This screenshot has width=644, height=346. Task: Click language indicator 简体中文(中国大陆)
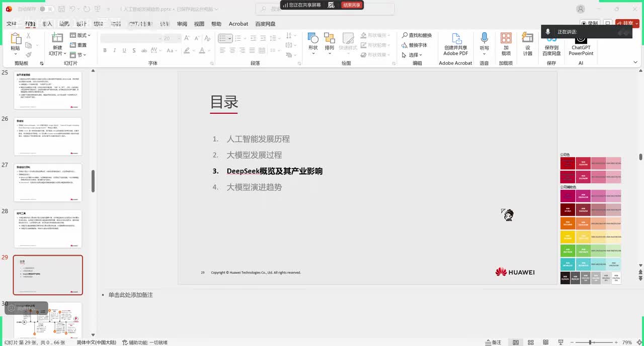click(x=97, y=342)
